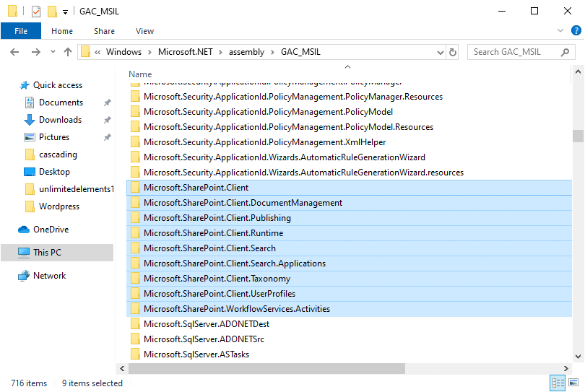Screen dimensions: 585x392
Task: Click the assembly breadcrumb segment
Action: [246, 52]
